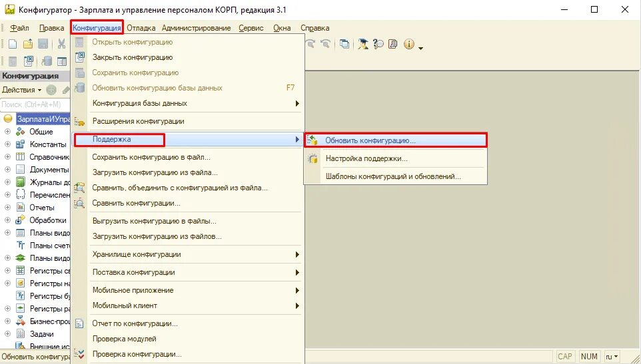Click the Compare and merge with file icon

pyautogui.click(x=79, y=188)
